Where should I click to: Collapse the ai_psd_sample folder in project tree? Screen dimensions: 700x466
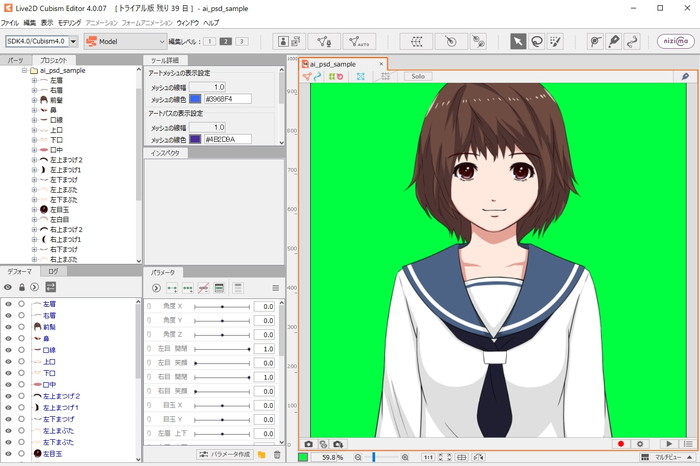[x=25, y=71]
